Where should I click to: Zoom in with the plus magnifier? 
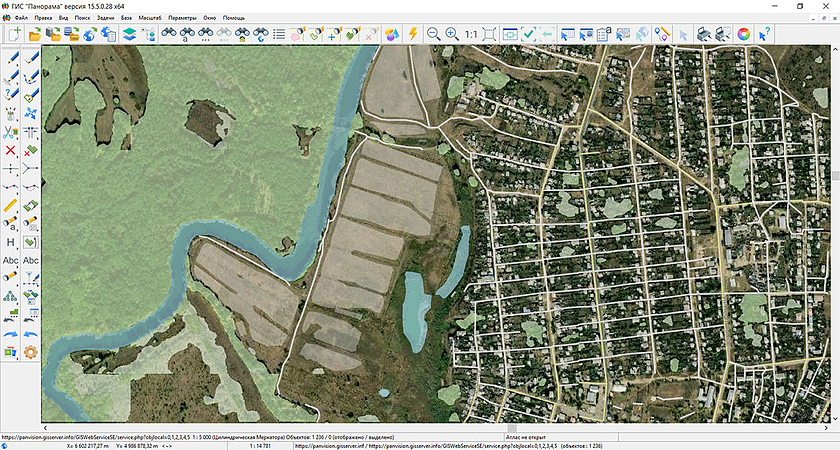[453, 34]
